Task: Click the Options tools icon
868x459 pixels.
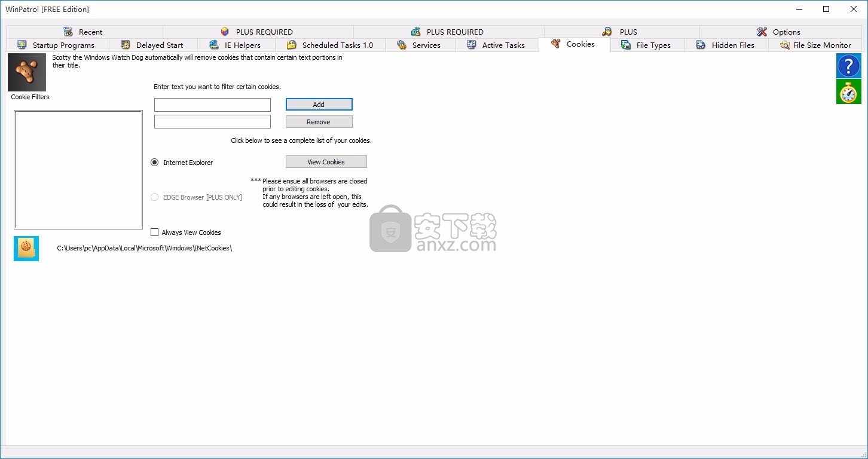Action: tap(762, 32)
